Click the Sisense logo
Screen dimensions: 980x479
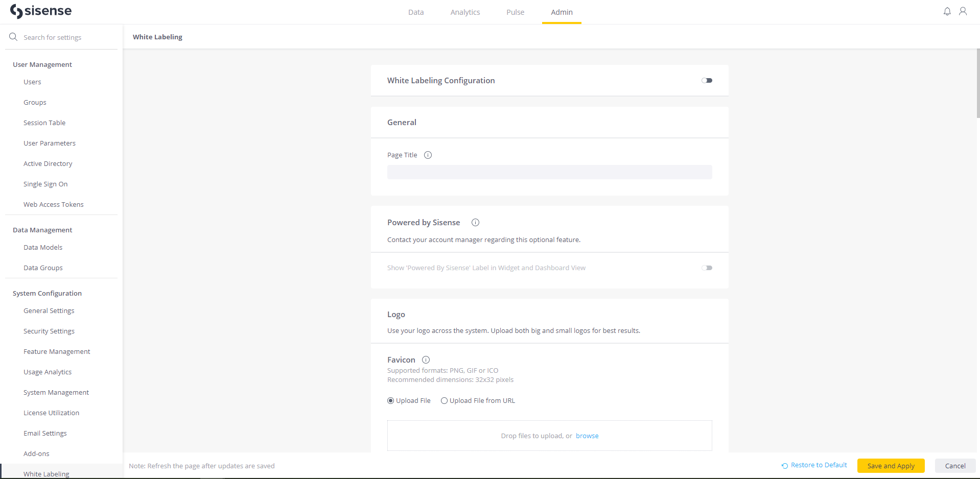[41, 11]
